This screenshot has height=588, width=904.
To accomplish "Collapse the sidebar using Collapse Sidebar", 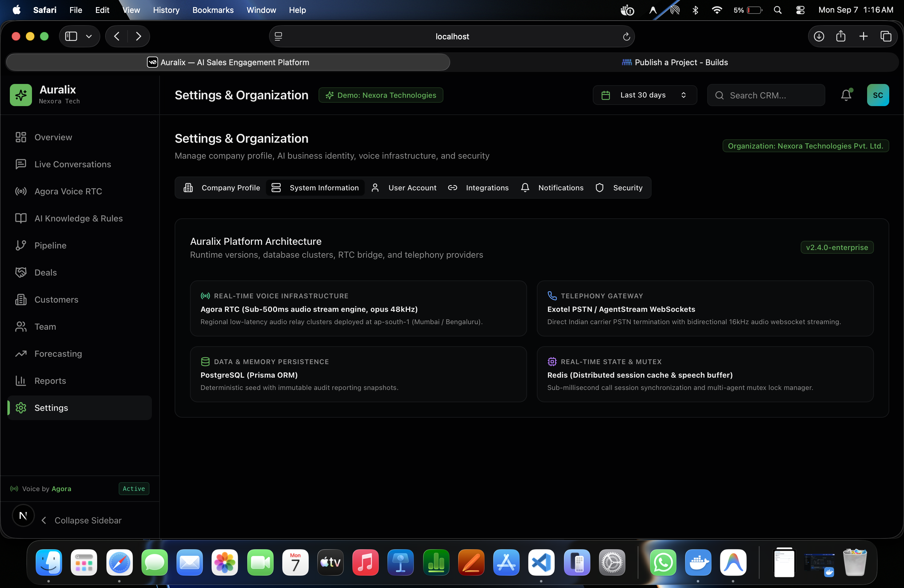I will pos(81,520).
